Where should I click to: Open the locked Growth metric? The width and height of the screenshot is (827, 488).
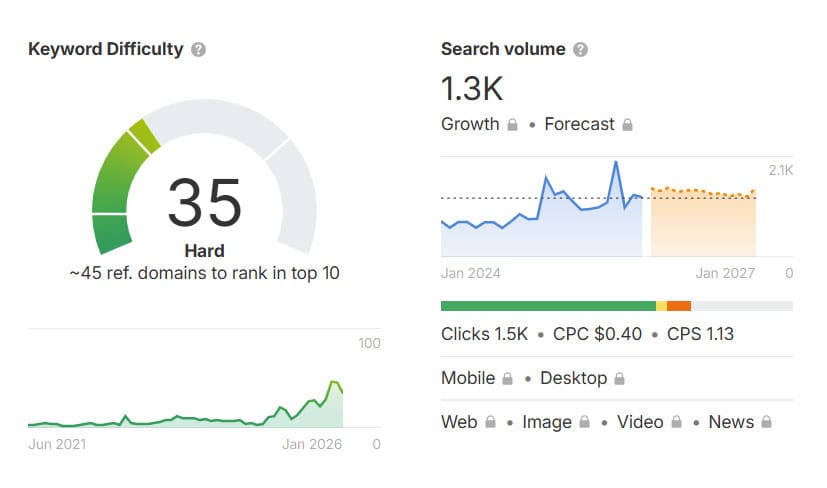click(x=470, y=124)
